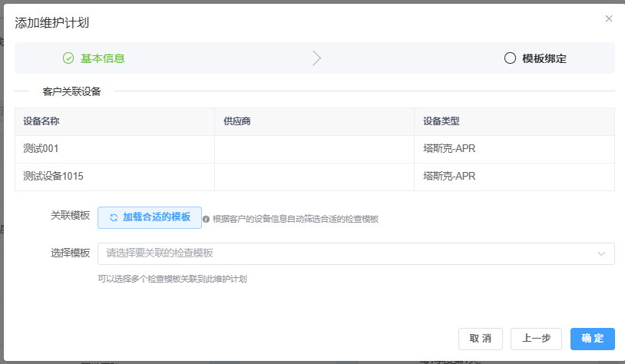
Task: Close the 添加维护计划 dialog
Action: (x=609, y=18)
